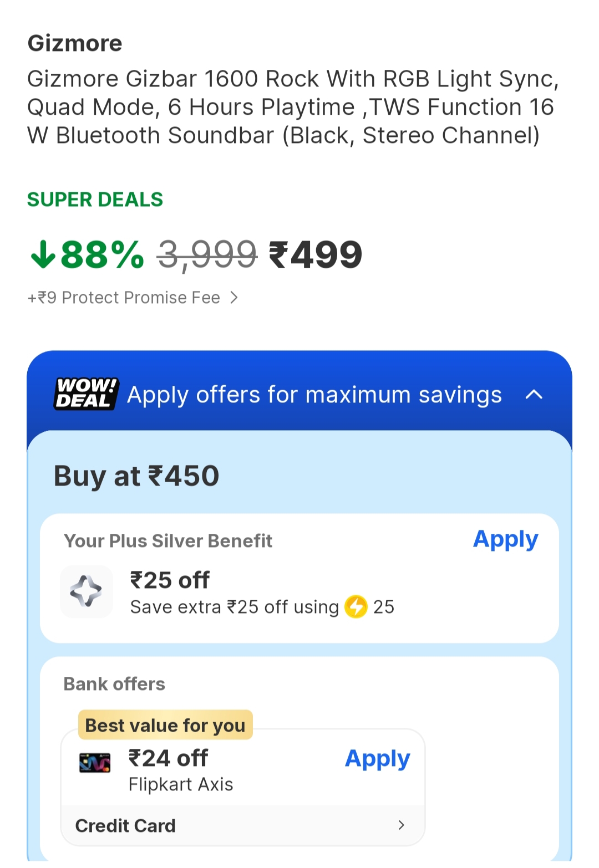Tap the Flipkart Axis card icon

coord(95,763)
